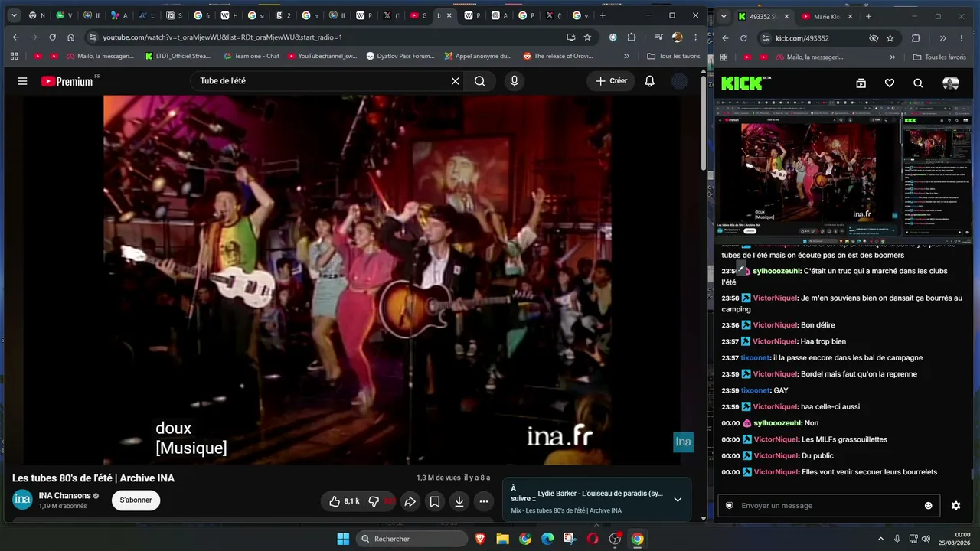Launch Brave from the taskbar

(x=480, y=539)
